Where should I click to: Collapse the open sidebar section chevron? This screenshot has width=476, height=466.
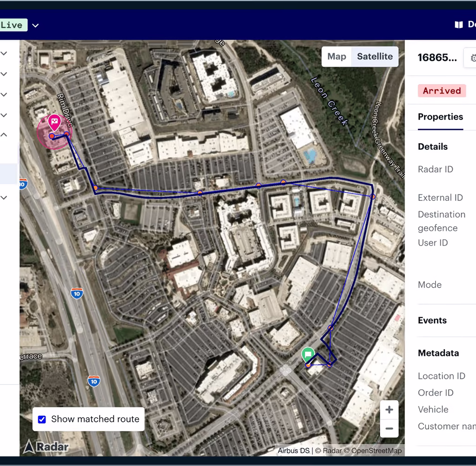click(x=4, y=134)
